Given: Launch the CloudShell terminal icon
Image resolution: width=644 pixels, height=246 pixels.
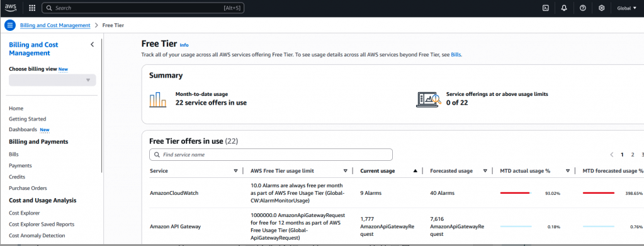Looking at the screenshot, I should [546, 8].
